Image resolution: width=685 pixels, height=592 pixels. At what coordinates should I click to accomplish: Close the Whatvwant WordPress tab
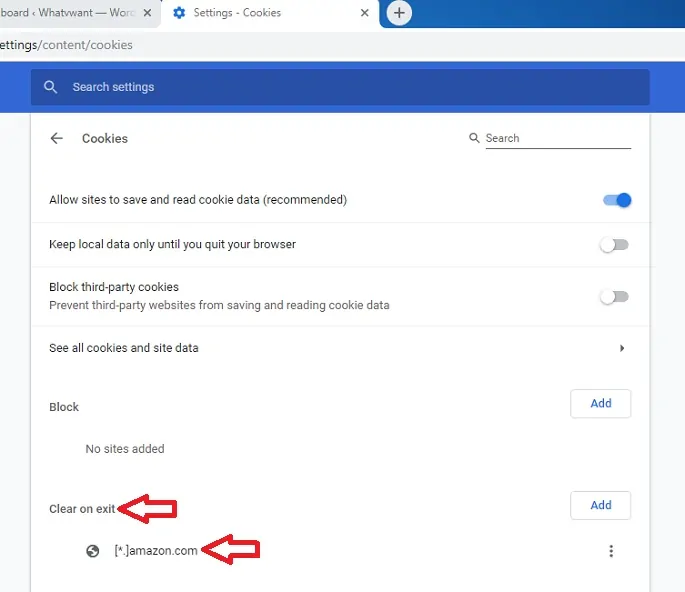pyautogui.click(x=148, y=13)
